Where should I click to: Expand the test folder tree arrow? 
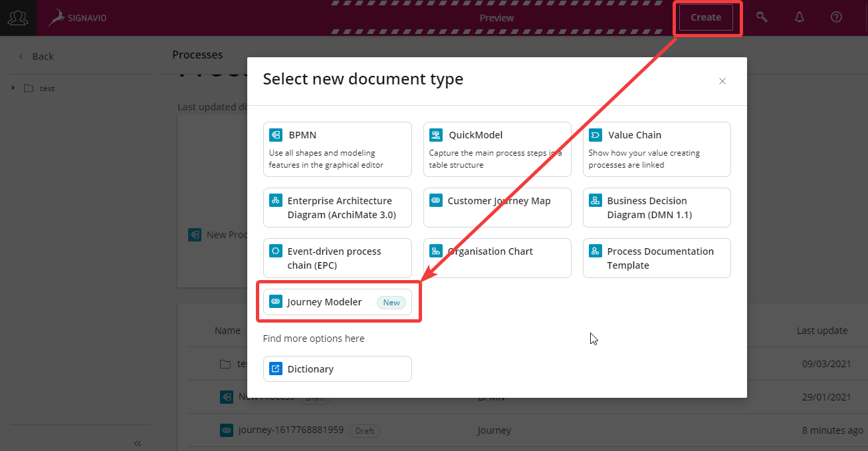point(13,88)
